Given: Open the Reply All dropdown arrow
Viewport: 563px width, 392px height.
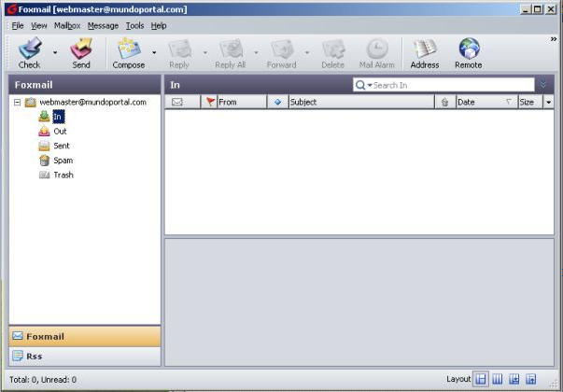Looking at the screenshot, I should 256,52.
